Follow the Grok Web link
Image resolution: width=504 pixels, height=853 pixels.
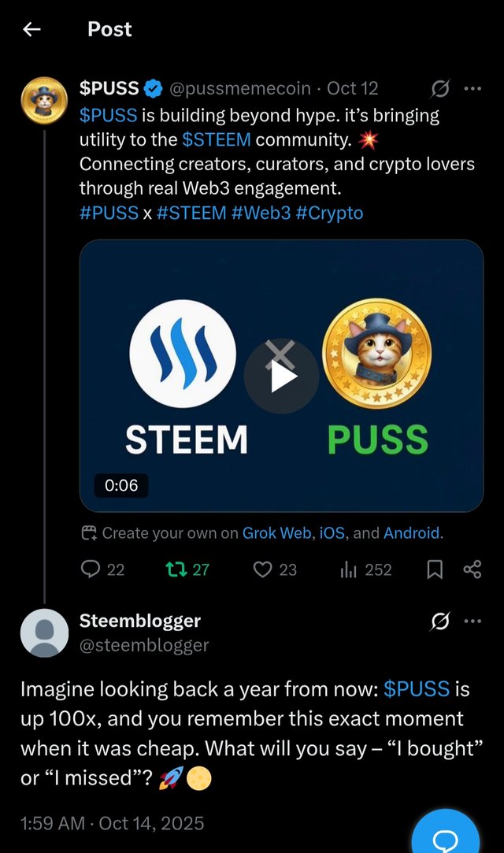pyautogui.click(x=276, y=532)
